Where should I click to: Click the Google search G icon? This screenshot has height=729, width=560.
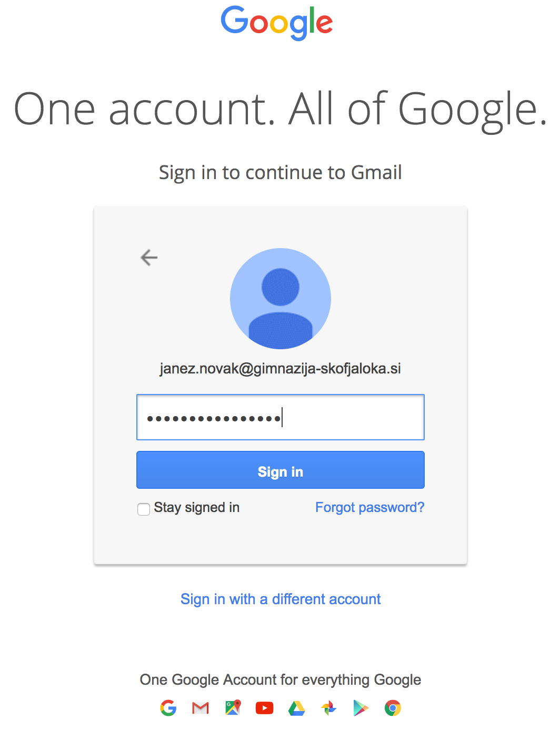168,708
